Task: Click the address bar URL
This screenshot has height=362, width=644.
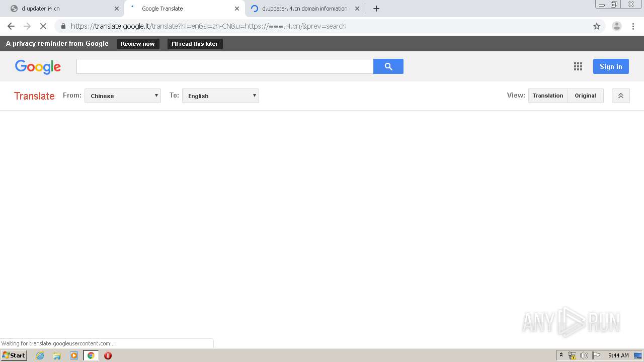Action: 208,26
